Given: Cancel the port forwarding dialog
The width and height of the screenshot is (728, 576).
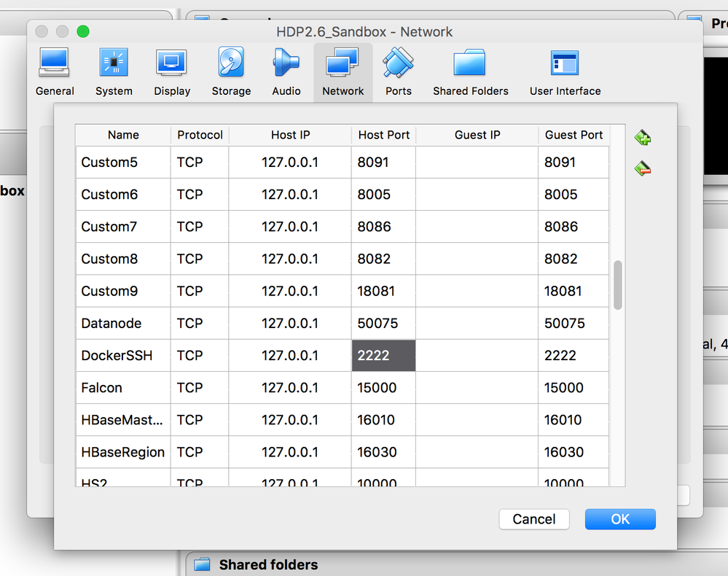Looking at the screenshot, I should [534, 519].
